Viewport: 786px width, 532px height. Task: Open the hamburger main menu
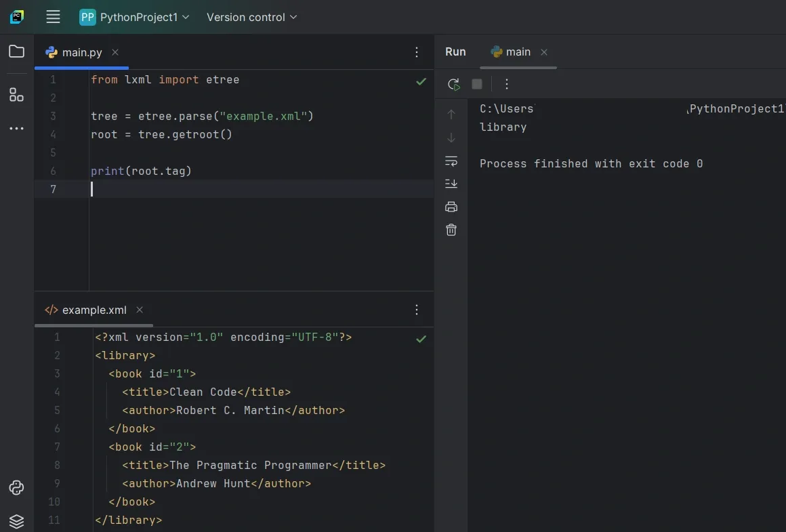pyautogui.click(x=53, y=17)
